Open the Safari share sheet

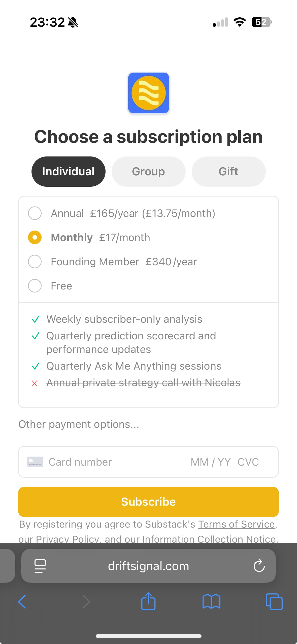point(148,601)
